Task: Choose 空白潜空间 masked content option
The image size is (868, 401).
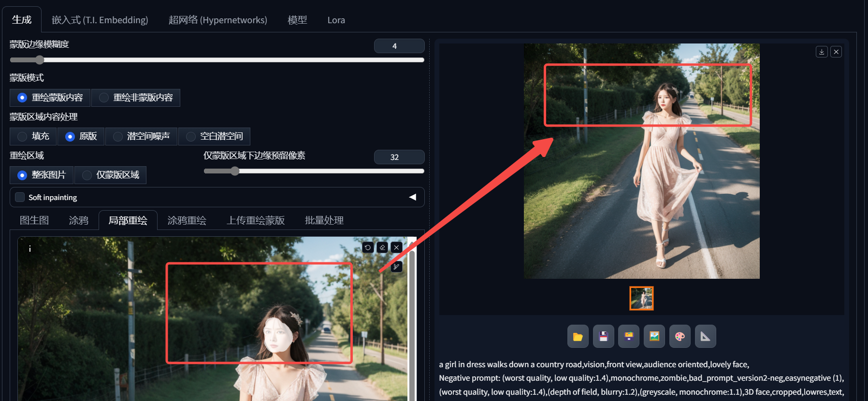Action: [x=214, y=136]
